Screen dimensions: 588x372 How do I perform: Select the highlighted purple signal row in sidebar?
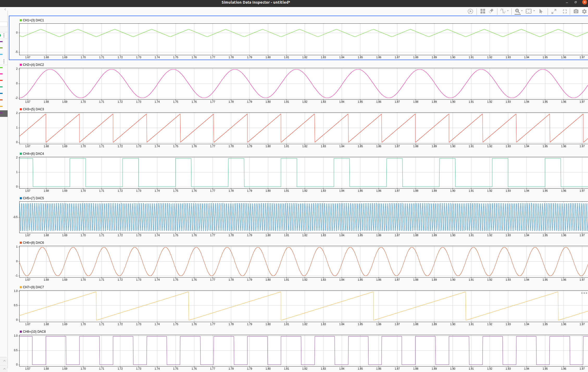[x=4, y=113]
